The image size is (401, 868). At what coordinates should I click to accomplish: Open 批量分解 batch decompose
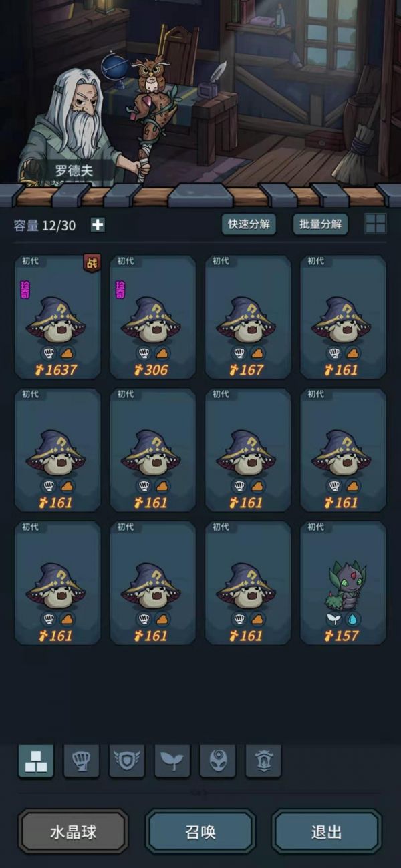point(320,224)
